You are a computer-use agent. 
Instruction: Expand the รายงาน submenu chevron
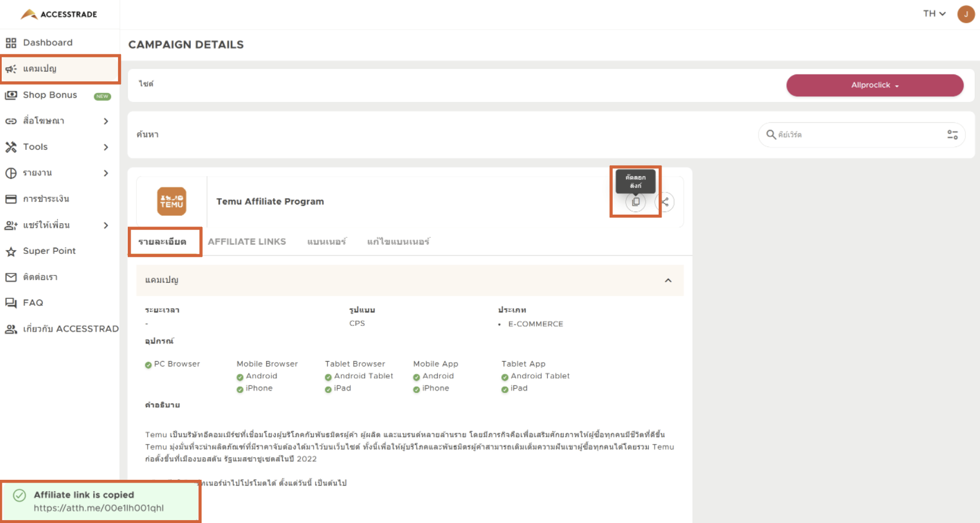click(x=106, y=173)
